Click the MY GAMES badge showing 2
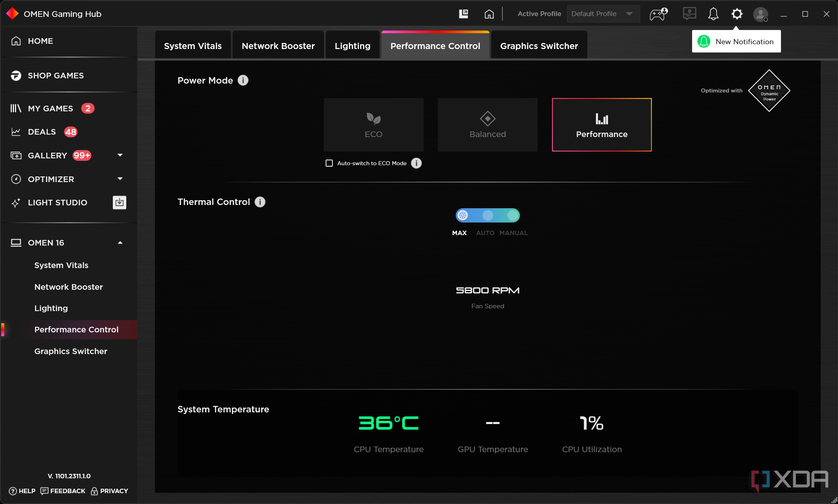838x504 pixels. click(x=88, y=109)
